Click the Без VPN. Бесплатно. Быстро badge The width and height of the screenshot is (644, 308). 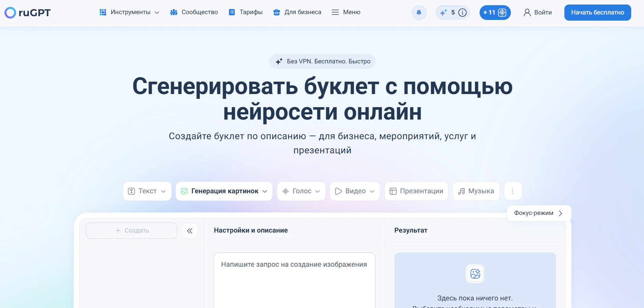coord(322,61)
